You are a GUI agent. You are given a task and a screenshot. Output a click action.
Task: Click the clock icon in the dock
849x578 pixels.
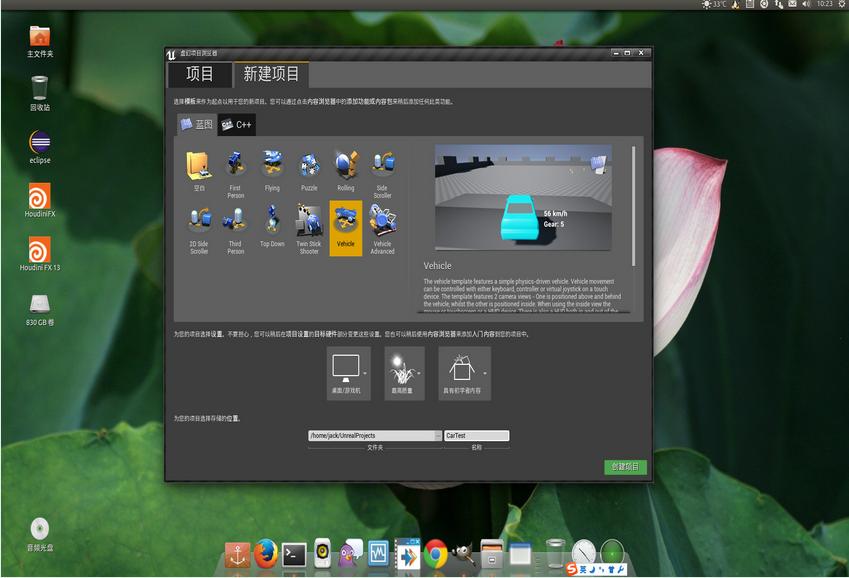coord(584,553)
